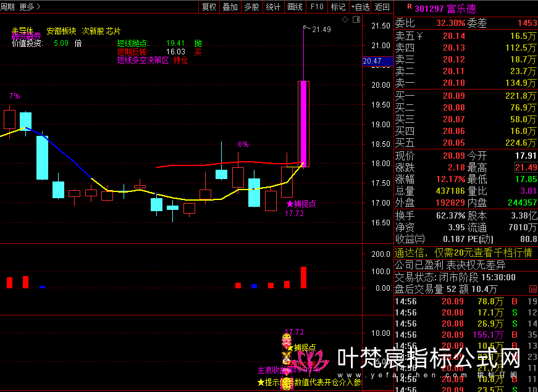Image resolution: width=538 pixels, height=392 pixels.
Task: Click the 涨幅 12.17% value
Action: 450,179
